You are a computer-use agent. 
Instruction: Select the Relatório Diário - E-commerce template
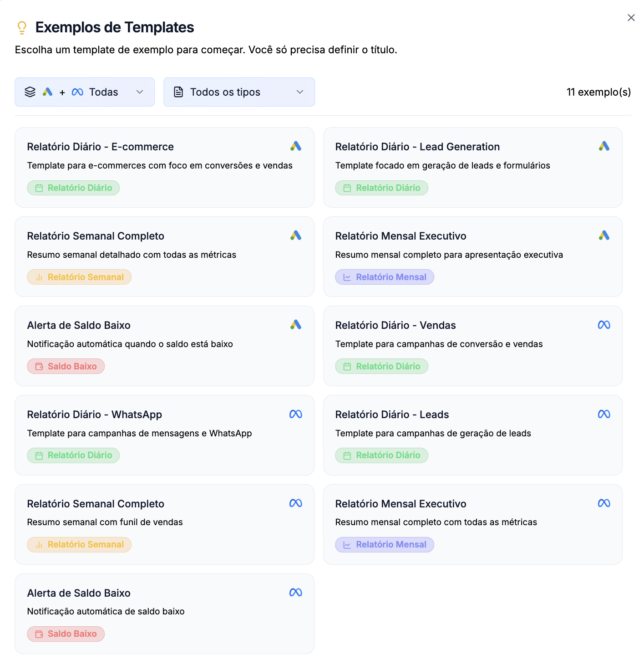[164, 167]
